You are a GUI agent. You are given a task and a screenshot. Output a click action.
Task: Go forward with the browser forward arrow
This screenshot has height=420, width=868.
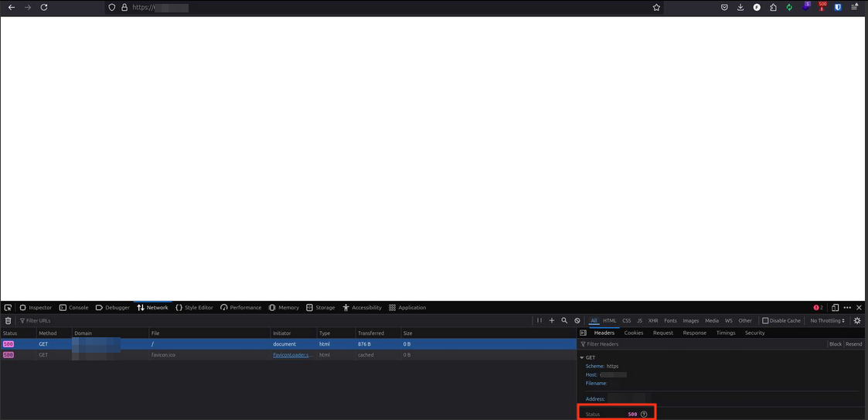[x=28, y=8]
